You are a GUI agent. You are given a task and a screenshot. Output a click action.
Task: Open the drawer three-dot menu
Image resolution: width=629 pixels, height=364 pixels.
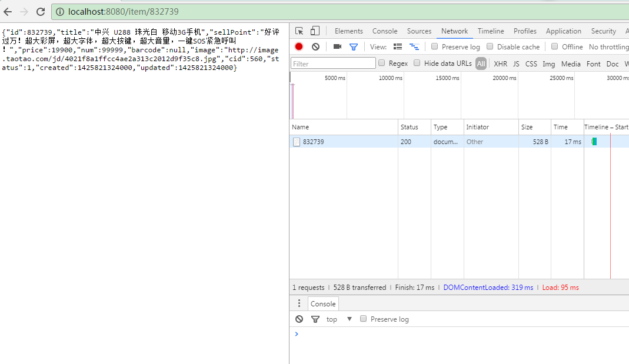(299, 303)
